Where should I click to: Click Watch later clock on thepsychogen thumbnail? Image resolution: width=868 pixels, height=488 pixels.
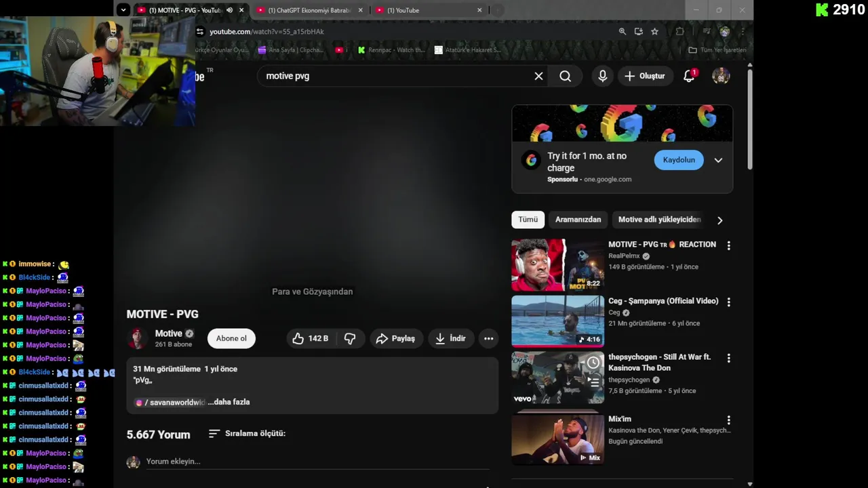[593, 363]
